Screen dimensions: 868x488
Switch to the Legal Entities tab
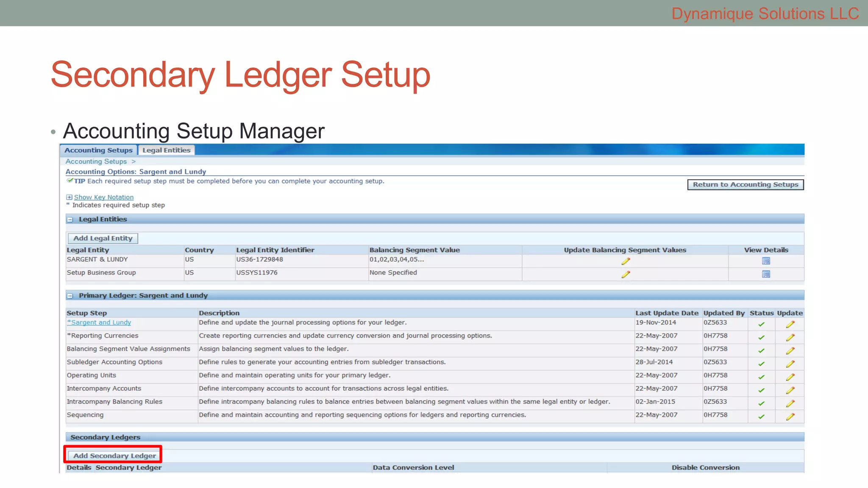pos(166,150)
